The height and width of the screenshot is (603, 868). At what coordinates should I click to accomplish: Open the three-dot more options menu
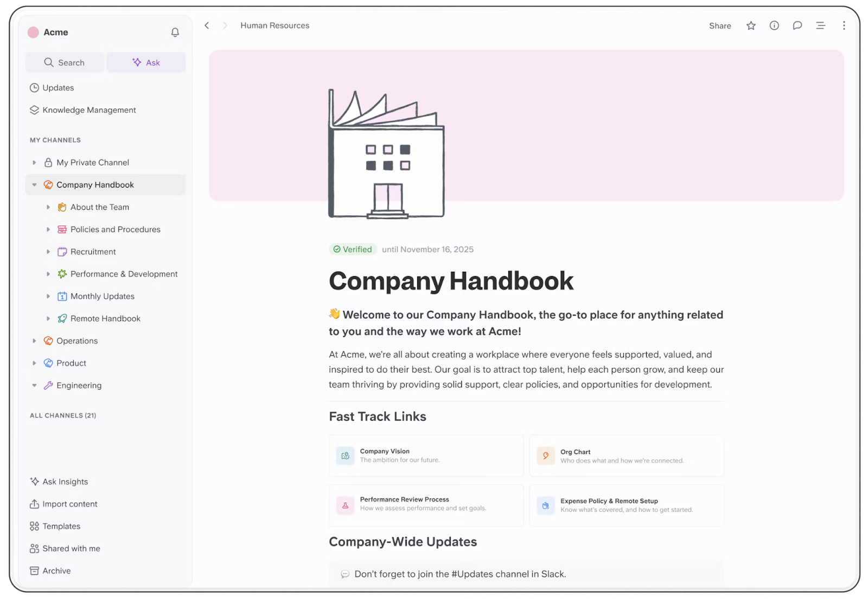pos(844,25)
